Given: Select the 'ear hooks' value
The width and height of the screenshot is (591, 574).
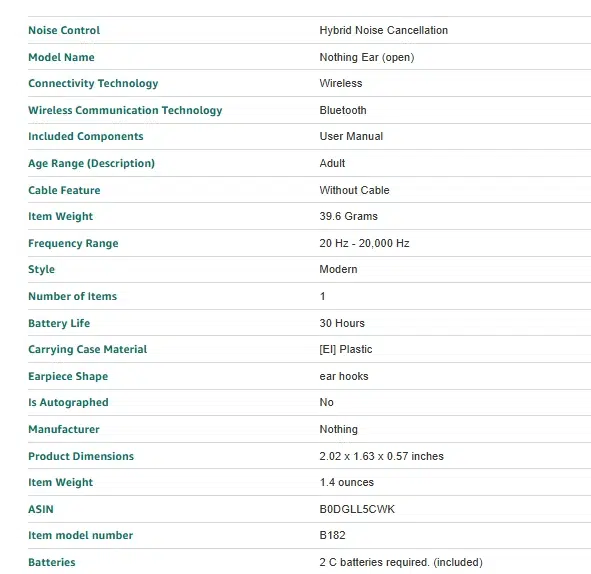Looking at the screenshot, I should point(344,377).
